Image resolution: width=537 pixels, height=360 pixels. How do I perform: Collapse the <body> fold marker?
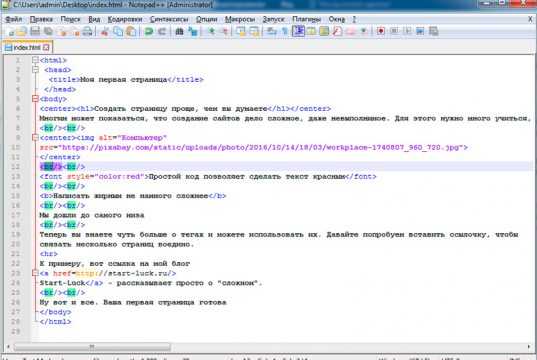(x=35, y=99)
